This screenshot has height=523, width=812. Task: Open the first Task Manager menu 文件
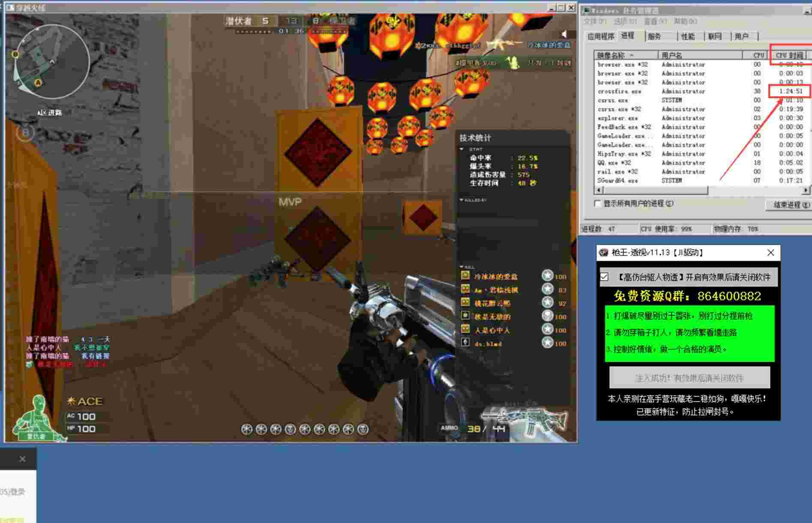pos(595,21)
